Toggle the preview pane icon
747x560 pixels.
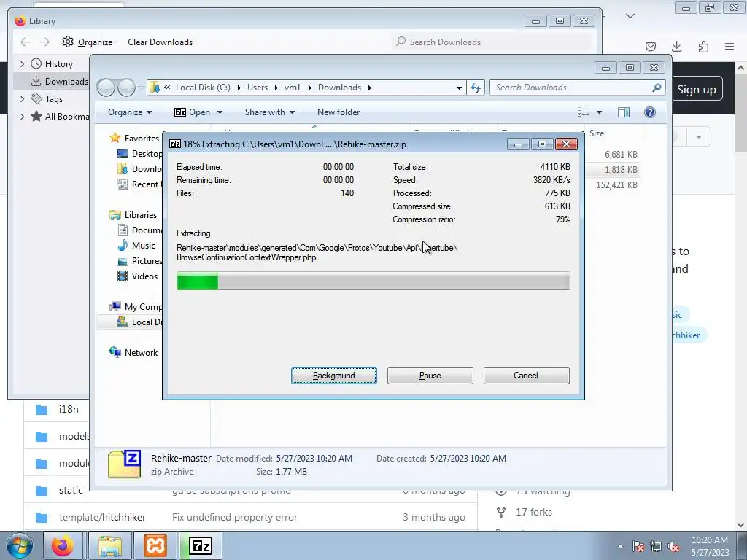click(624, 112)
